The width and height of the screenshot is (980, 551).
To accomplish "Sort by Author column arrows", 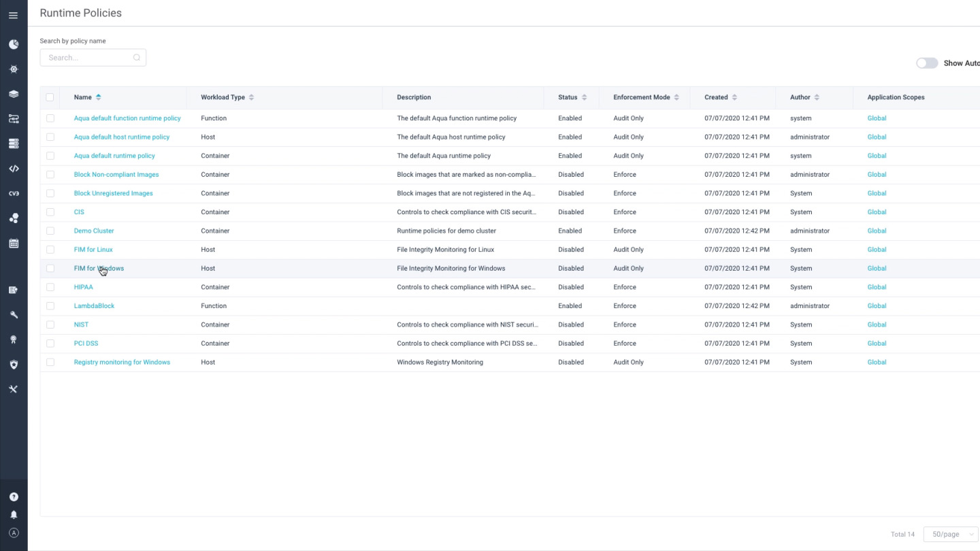I will (817, 97).
